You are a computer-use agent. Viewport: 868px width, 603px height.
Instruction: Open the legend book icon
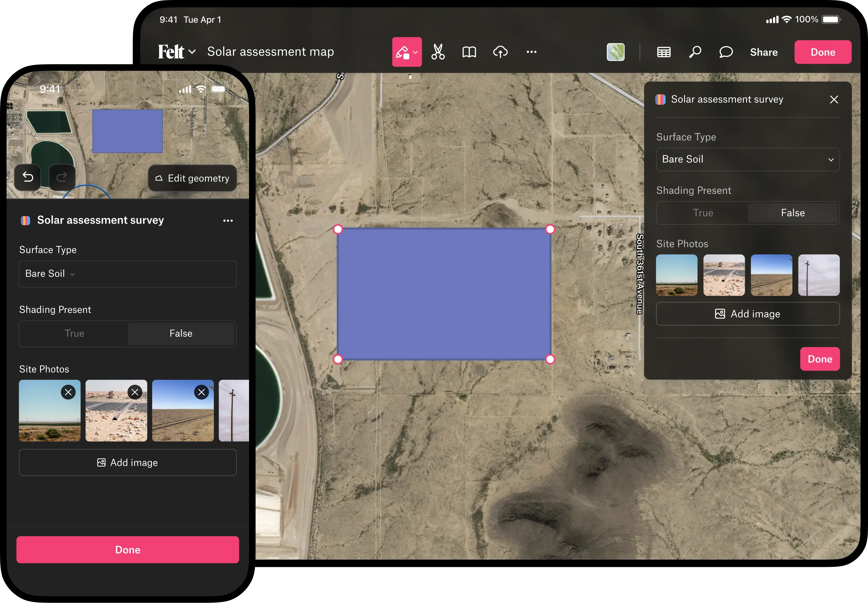(x=469, y=52)
